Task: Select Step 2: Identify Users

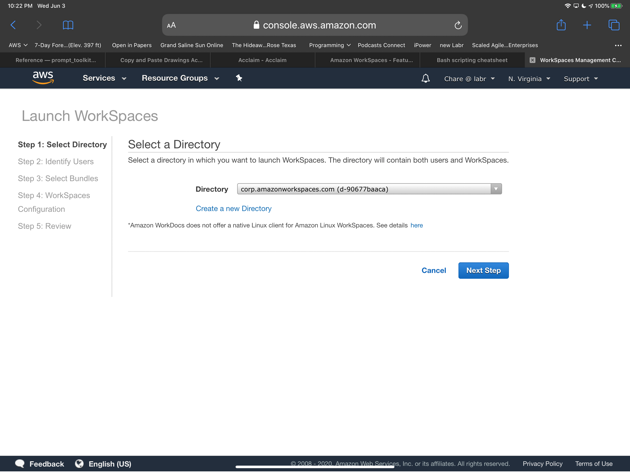Action: (x=55, y=161)
